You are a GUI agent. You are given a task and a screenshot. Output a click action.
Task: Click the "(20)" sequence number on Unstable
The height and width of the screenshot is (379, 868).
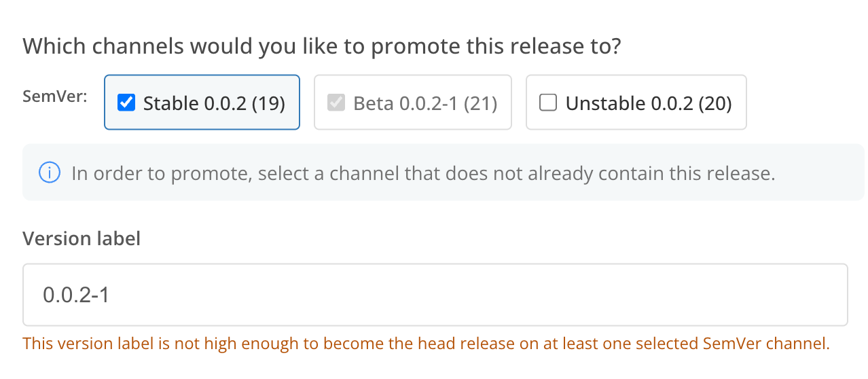(714, 103)
